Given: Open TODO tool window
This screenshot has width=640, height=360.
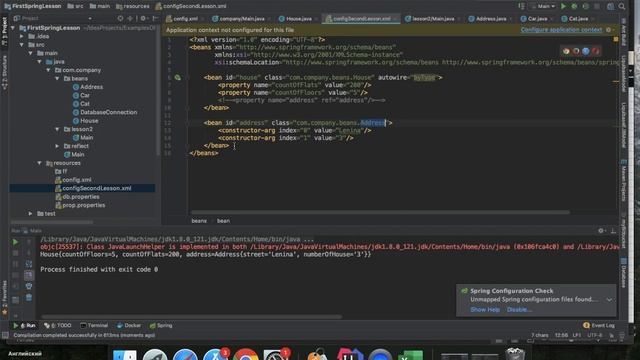Looking at the screenshot, I should point(58,325).
